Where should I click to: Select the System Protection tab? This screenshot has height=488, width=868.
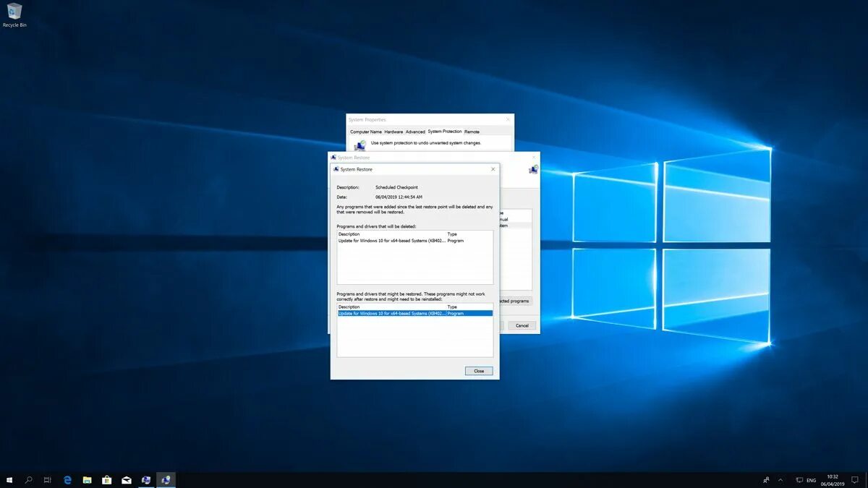pyautogui.click(x=444, y=132)
